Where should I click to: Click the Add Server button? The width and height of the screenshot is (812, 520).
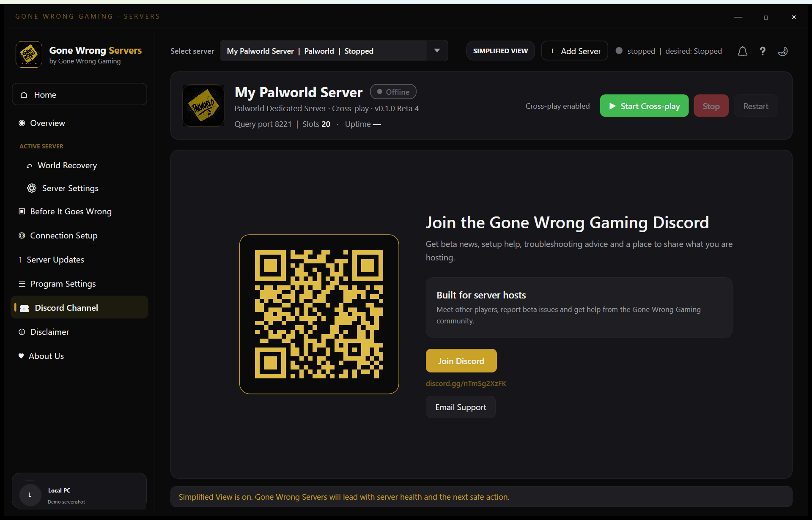point(575,51)
